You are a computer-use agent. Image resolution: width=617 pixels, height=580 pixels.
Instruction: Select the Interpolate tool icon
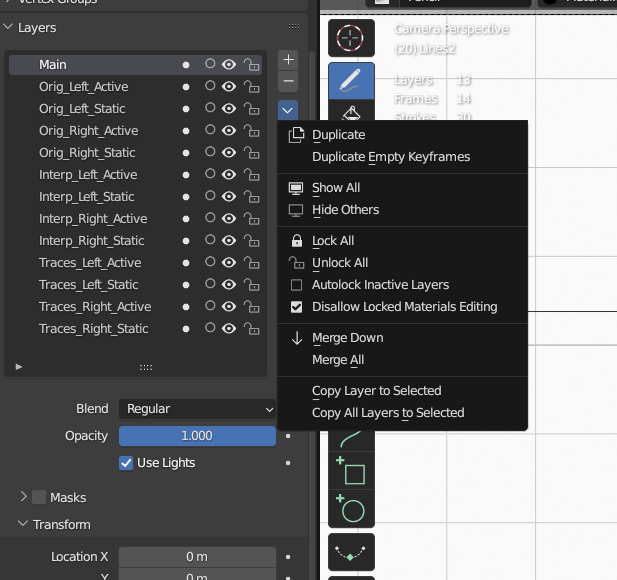(351, 552)
